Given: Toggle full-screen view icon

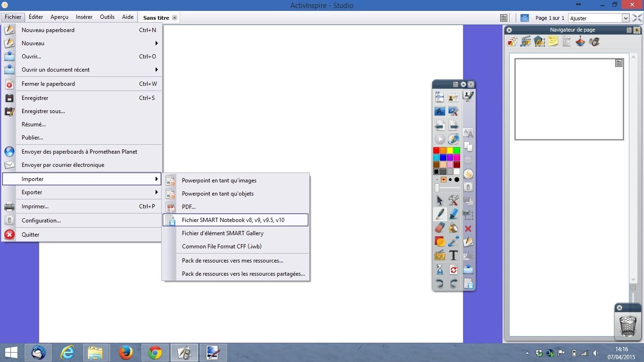Looking at the screenshot, I should click(637, 18).
